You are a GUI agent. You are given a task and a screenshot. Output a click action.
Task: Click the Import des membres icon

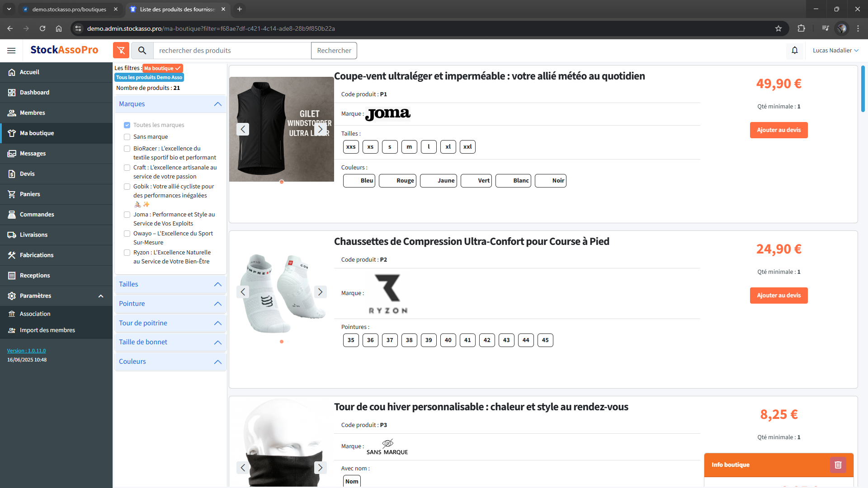tap(12, 330)
